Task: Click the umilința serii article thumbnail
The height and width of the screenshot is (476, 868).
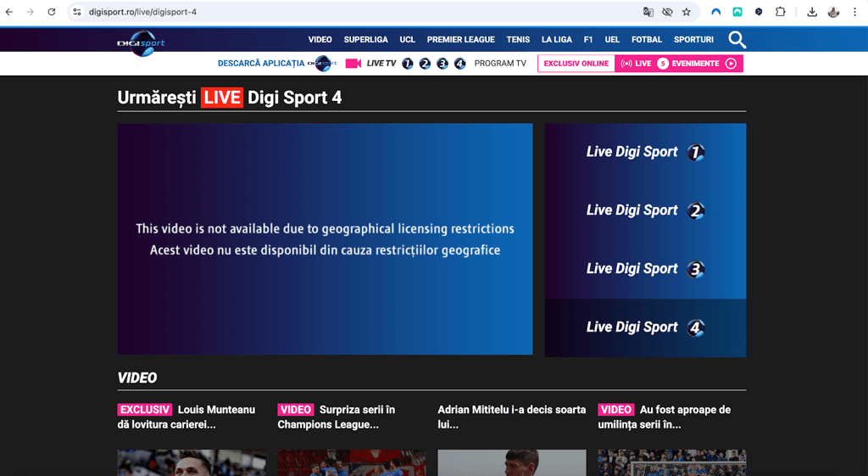Action: click(672, 462)
